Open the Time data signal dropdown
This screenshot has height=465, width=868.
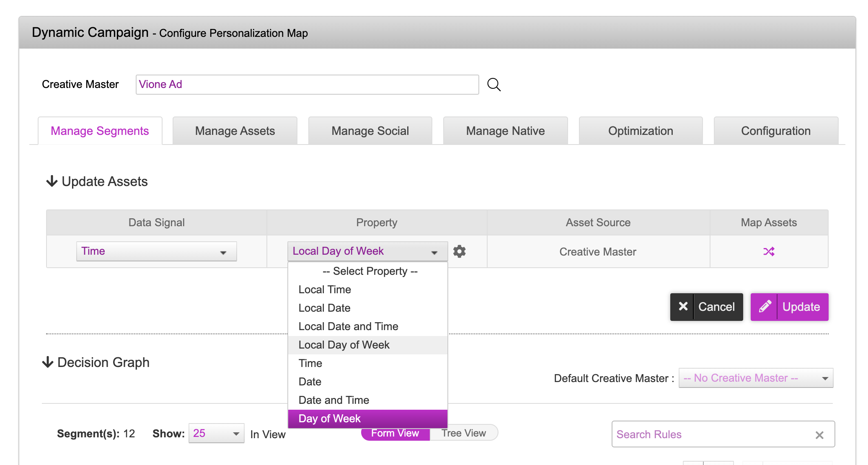[156, 251]
